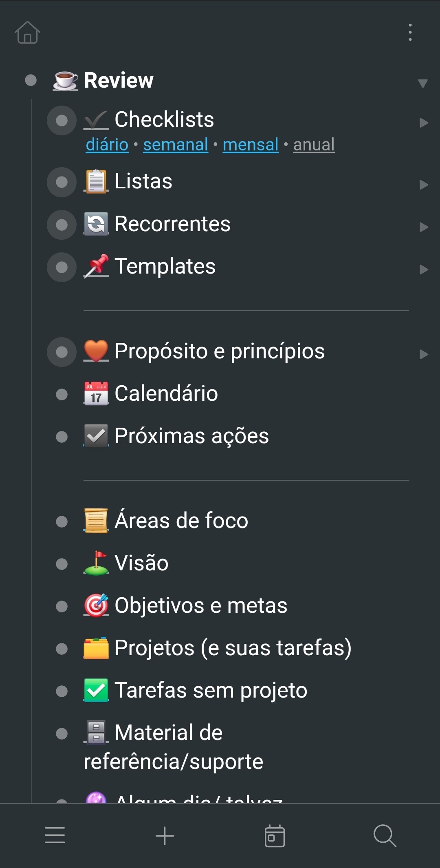
Task: Follow the semanal link
Action: click(176, 145)
